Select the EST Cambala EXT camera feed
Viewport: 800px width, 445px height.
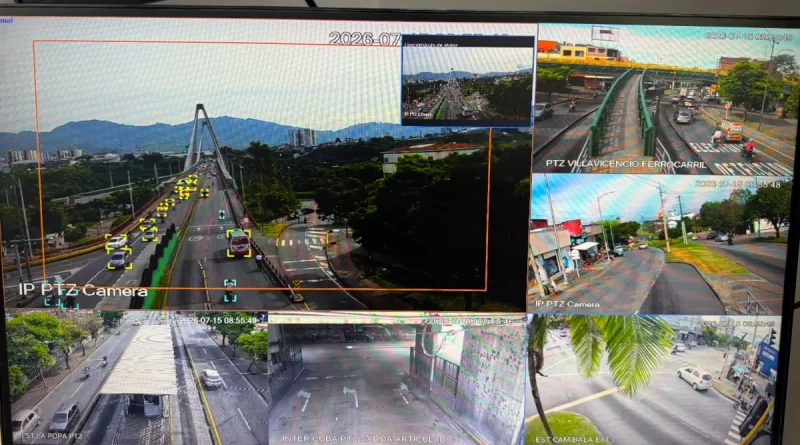point(652,380)
